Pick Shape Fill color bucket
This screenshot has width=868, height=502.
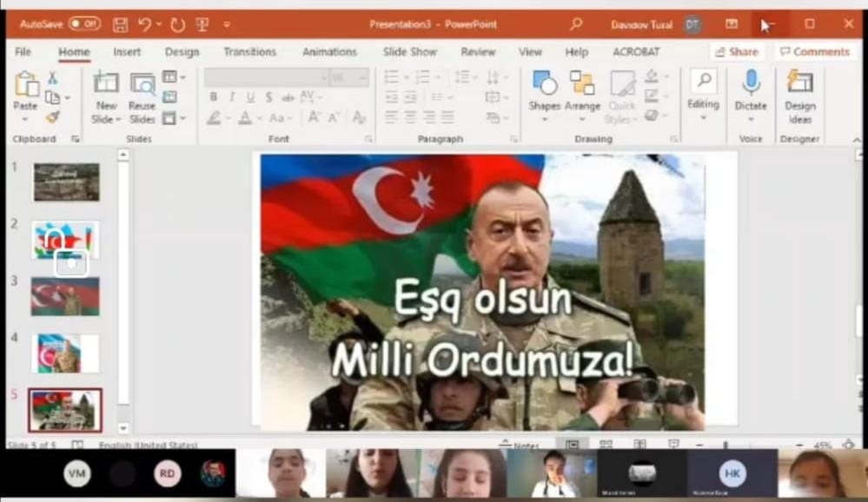(653, 76)
